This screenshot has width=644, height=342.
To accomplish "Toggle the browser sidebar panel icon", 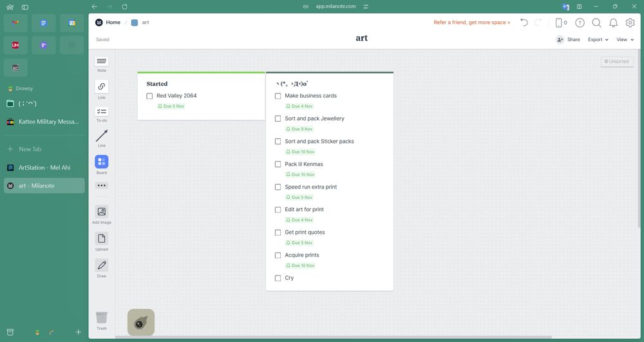I will tap(25, 7).
